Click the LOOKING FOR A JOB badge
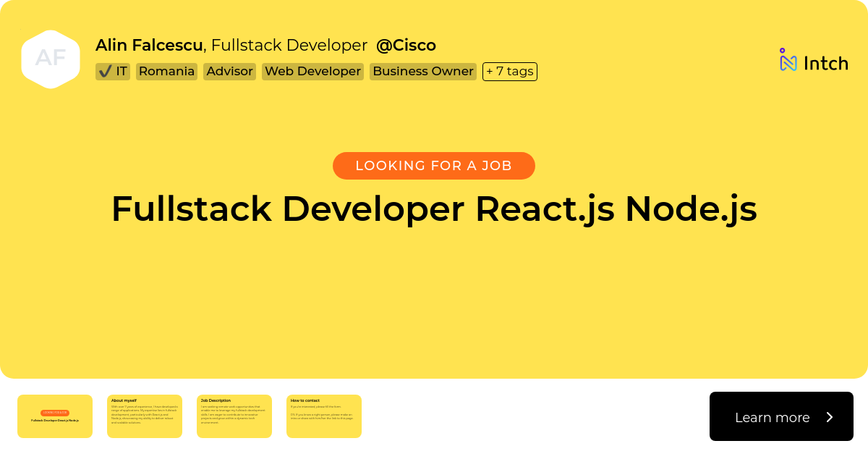This screenshot has height=454, width=868. (433, 166)
